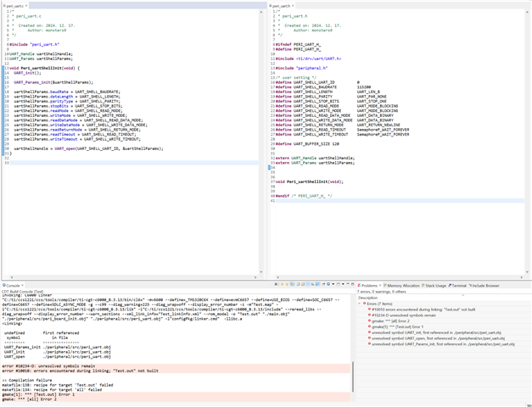Click red error icon of Errors group
Image resolution: width=532 pixels, height=407 pixels.
(364, 304)
